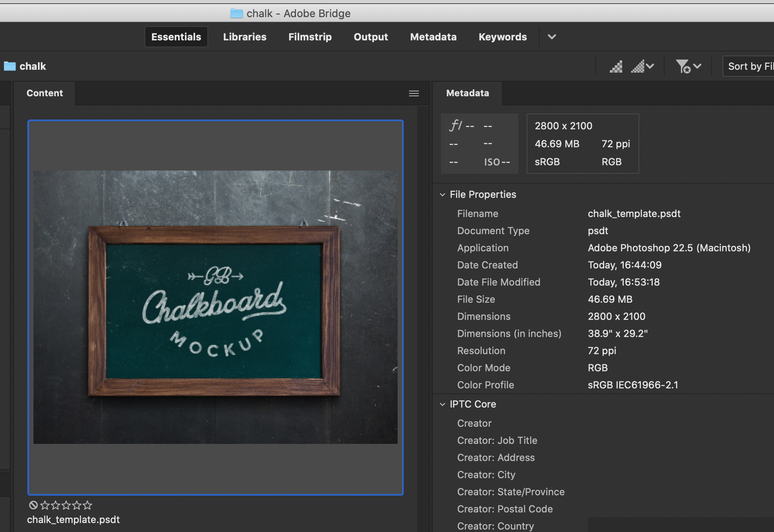Image resolution: width=774 pixels, height=532 pixels.
Task: Click the reject rating icon below the thumbnail
Action: click(x=34, y=505)
